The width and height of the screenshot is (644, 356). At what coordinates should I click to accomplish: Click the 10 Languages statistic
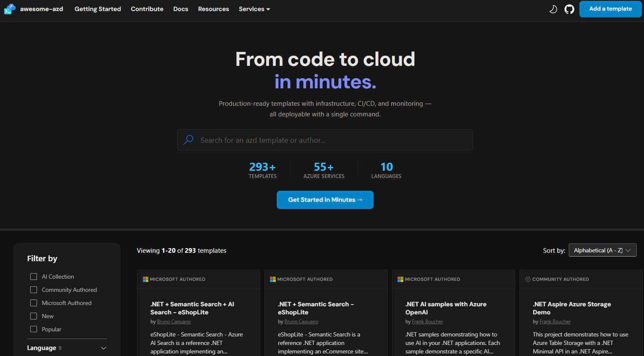pyautogui.click(x=386, y=170)
